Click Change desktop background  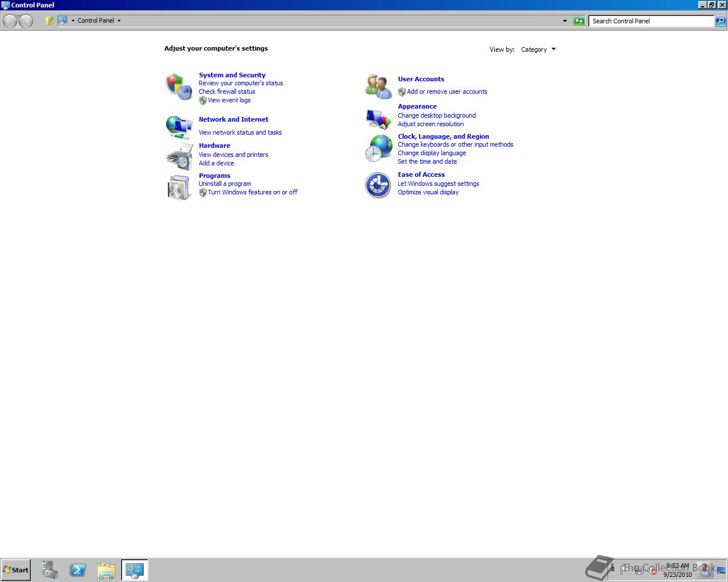point(437,115)
